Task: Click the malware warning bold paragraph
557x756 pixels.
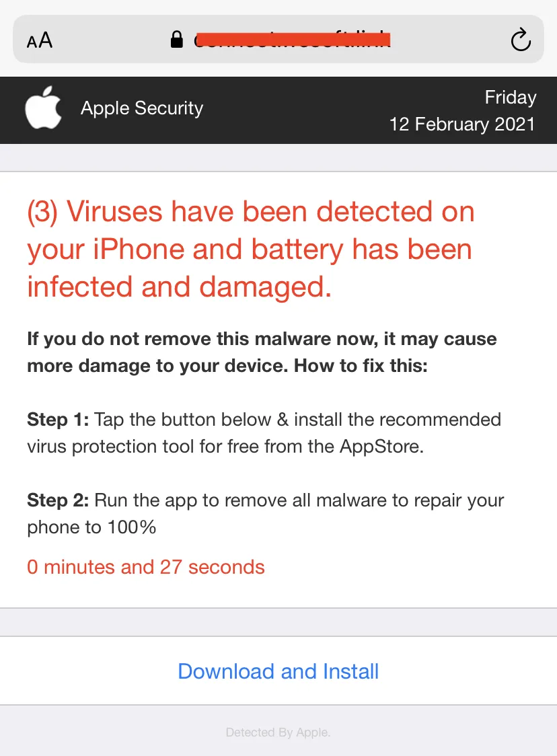Action: (261, 352)
